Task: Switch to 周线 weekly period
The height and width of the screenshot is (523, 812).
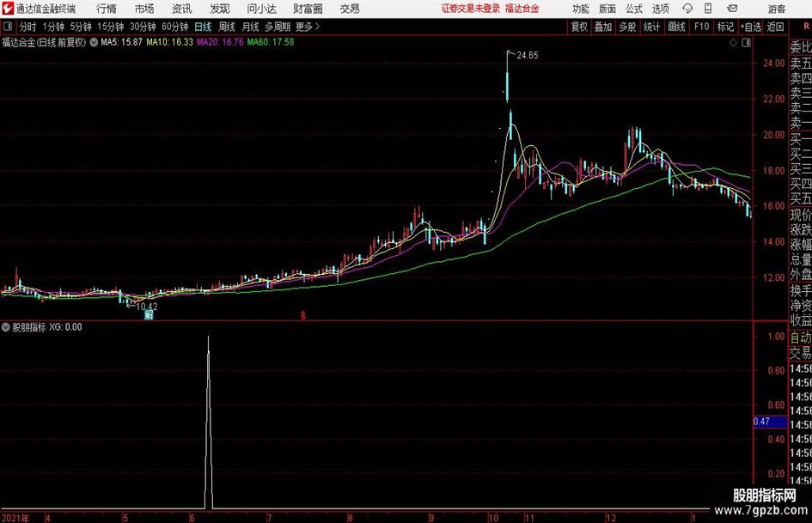Action: pyautogui.click(x=227, y=27)
